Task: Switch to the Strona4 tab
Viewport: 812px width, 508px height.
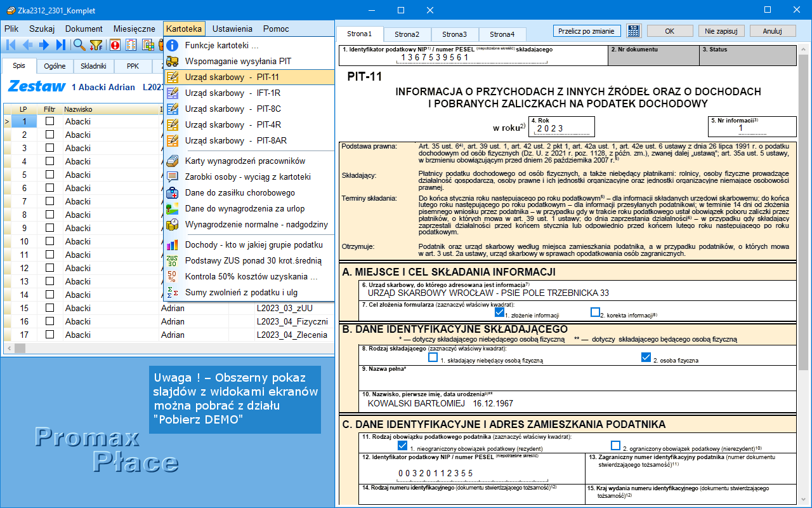Action: [x=502, y=34]
